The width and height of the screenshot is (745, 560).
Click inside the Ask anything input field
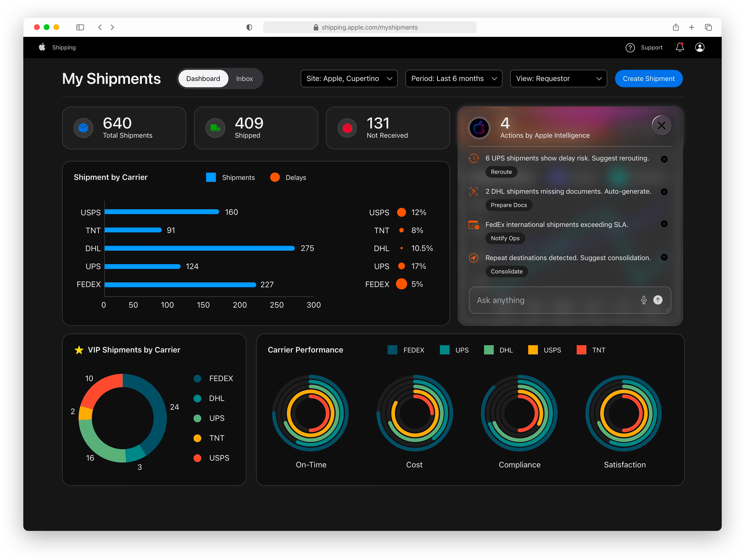tap(539, 300)
